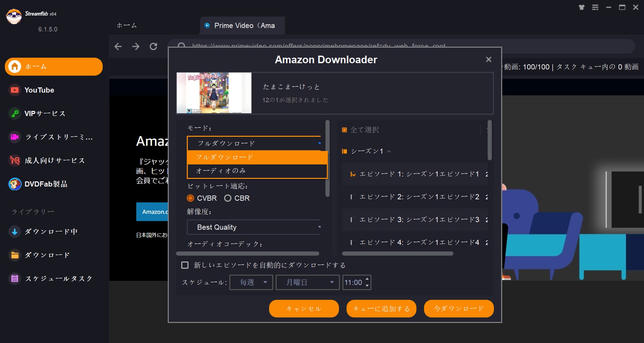Toggle シーズン1 checkbox

coord(344,151)
